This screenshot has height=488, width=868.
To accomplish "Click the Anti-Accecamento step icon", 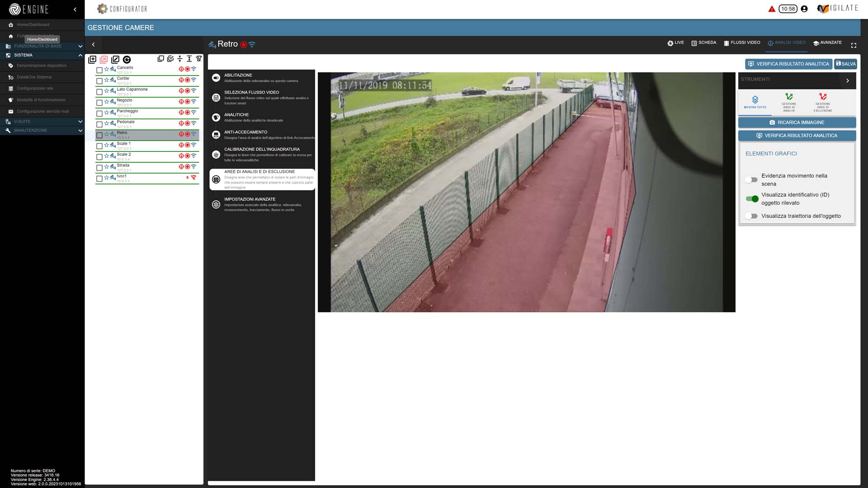I will pos(216,135).
